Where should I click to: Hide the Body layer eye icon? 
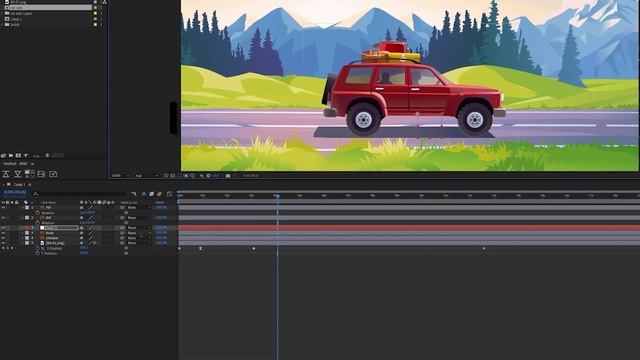tap(3, 233)
